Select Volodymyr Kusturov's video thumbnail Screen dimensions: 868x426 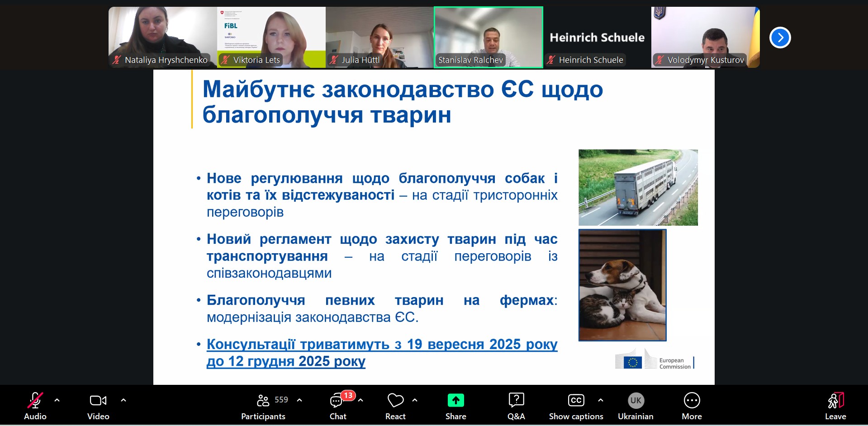pyautogui.click(x=706, y=37)
